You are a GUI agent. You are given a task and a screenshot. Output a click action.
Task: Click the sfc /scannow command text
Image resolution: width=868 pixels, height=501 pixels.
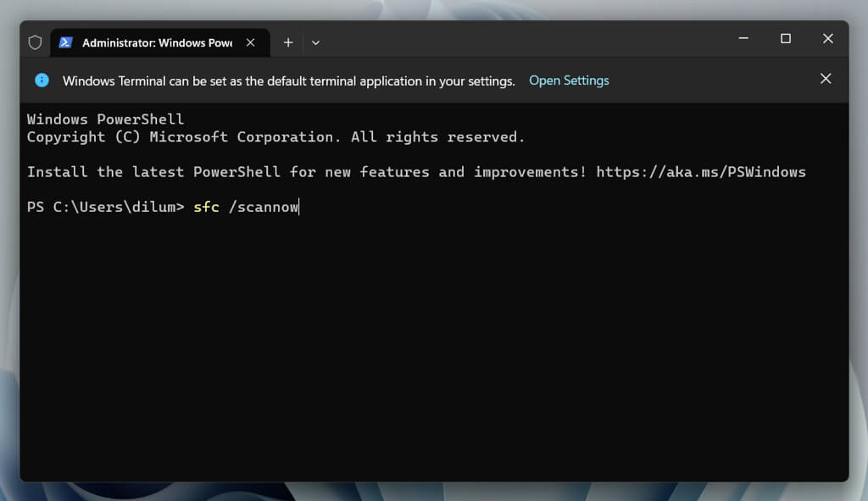[x=246, y=207]
